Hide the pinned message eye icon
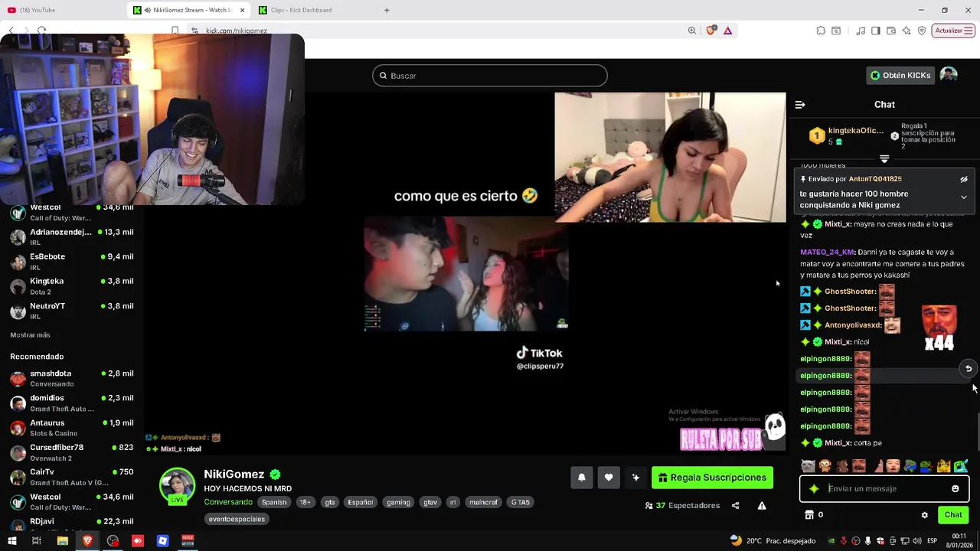This screenshot has width=980, height=551. click(964, 179)
